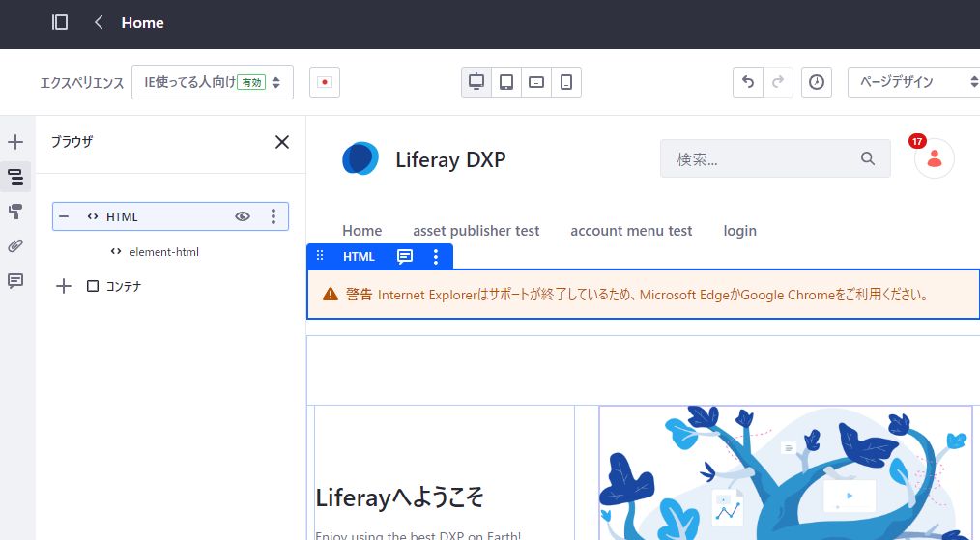The width and height of the screenshot is (980, 540).
Task: Open the Home navigation link
Action: coord(361,231)
